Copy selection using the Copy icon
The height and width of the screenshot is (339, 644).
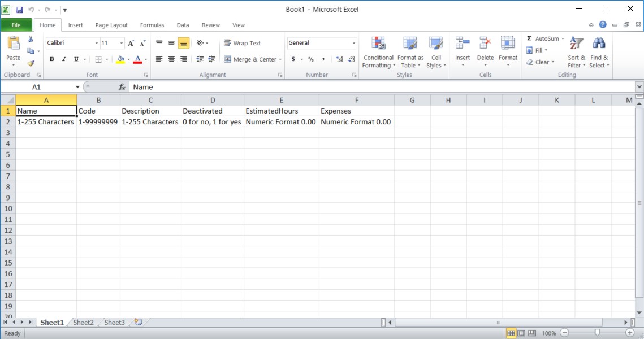(x=31, y=51)
